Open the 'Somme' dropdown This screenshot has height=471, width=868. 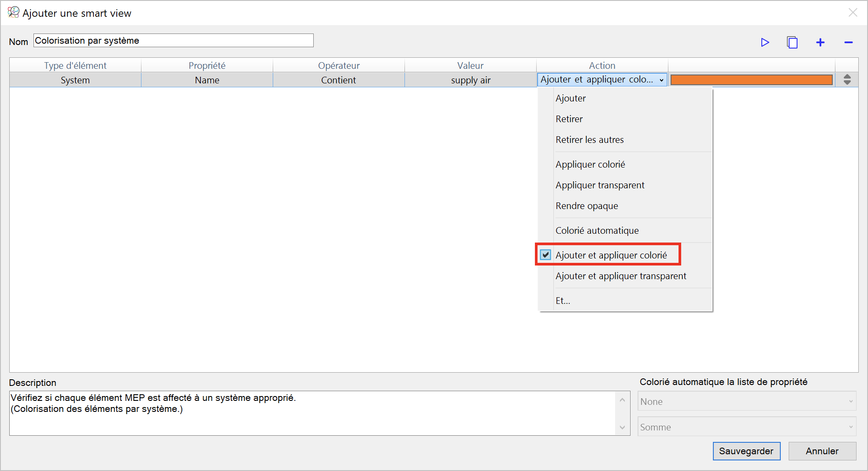[x=747, y=427]
